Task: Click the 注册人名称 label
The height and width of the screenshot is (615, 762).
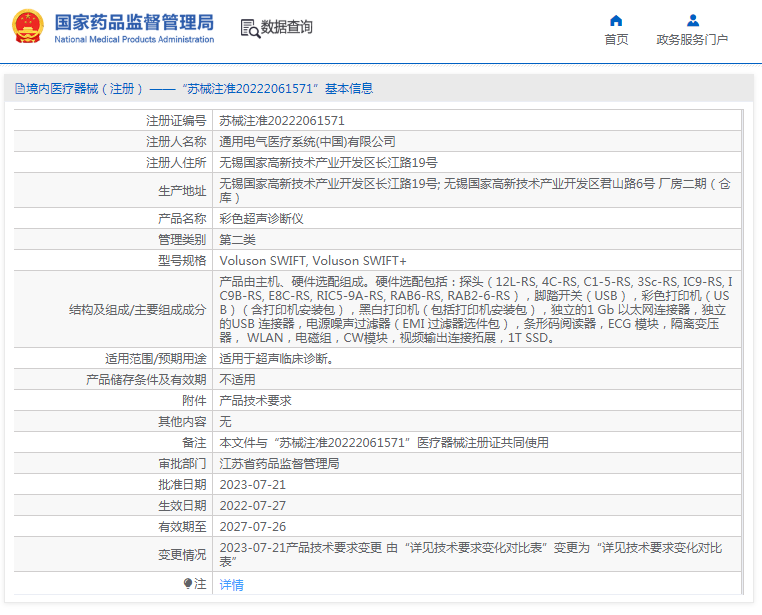Action: pos(176,141)
